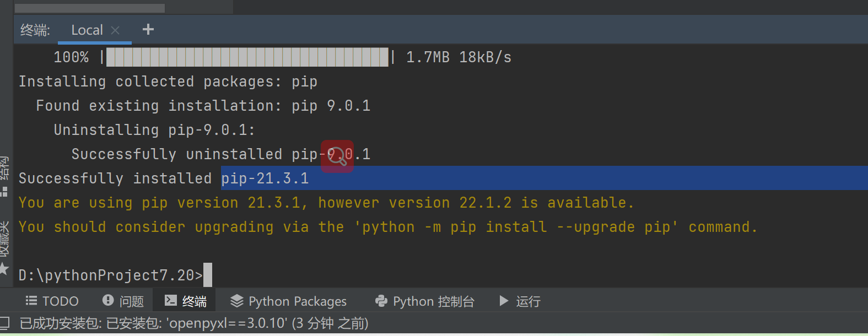Click the highlighted pip-21.3.1 text
This screenshot has width=868, height=336.
[x=265, y=178]
